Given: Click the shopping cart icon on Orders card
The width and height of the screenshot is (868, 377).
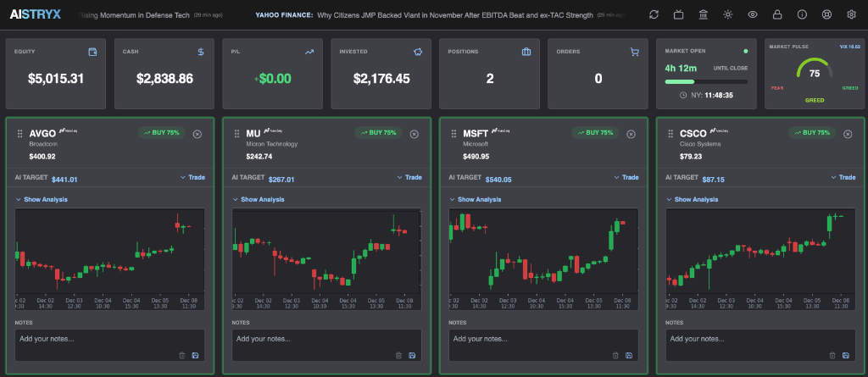Looking at the screenshot, I should (635, 52).
